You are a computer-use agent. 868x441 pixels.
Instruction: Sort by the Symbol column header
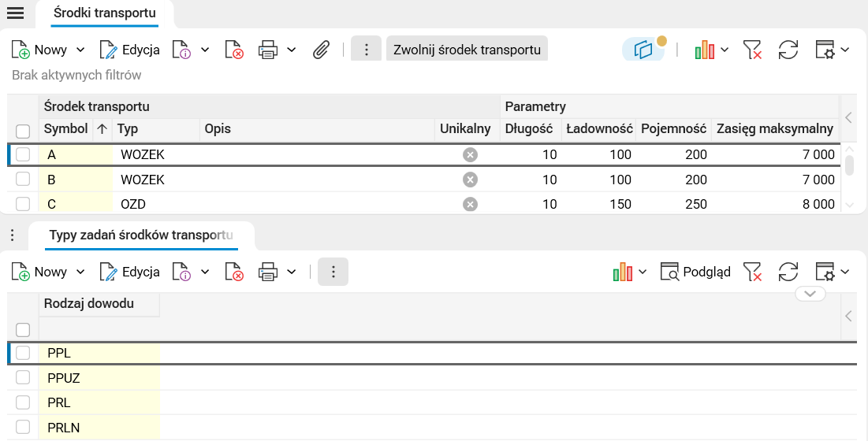[x=65, y=128]
